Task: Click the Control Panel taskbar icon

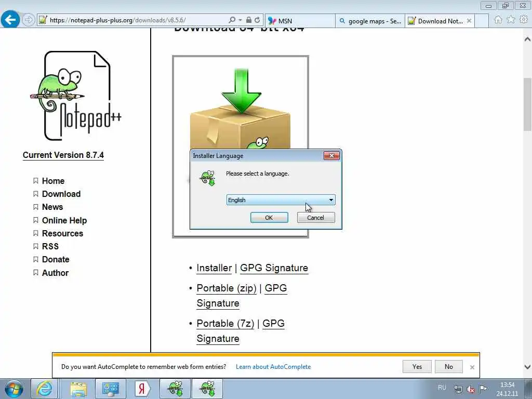Action: [x=111, y=389]
